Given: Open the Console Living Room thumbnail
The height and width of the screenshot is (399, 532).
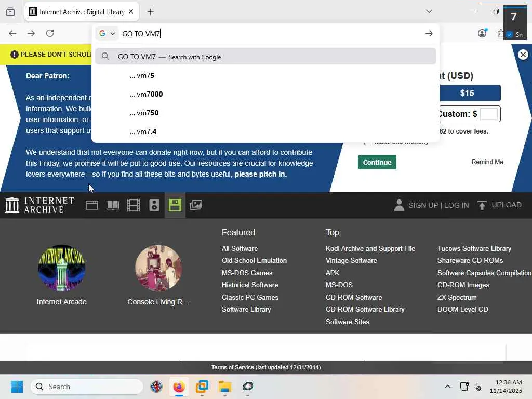Looking at the screenshot, I should (x=158, y=268).
